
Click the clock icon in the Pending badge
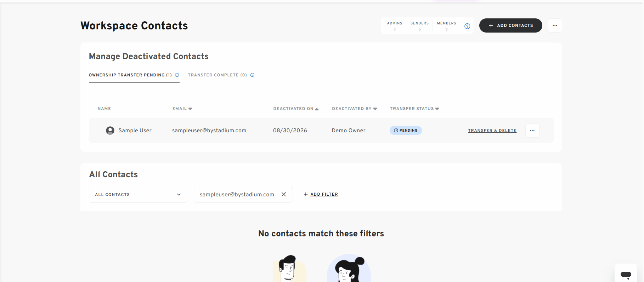(396, 131)
